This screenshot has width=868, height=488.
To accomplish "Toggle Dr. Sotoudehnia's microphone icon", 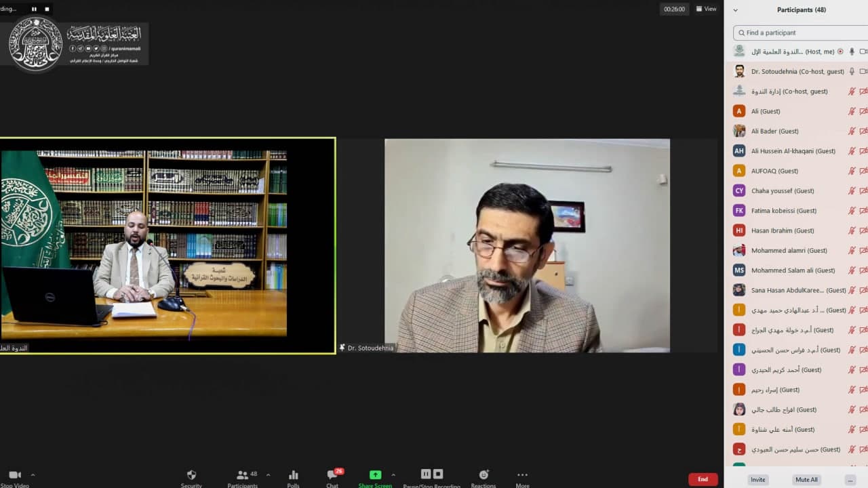I will point(852,71).
